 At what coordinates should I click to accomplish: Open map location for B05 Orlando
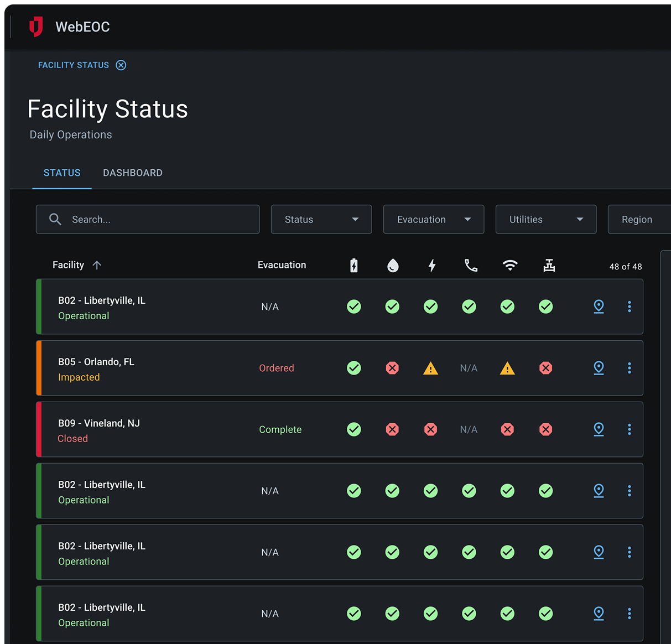click(x=599, y=368)
